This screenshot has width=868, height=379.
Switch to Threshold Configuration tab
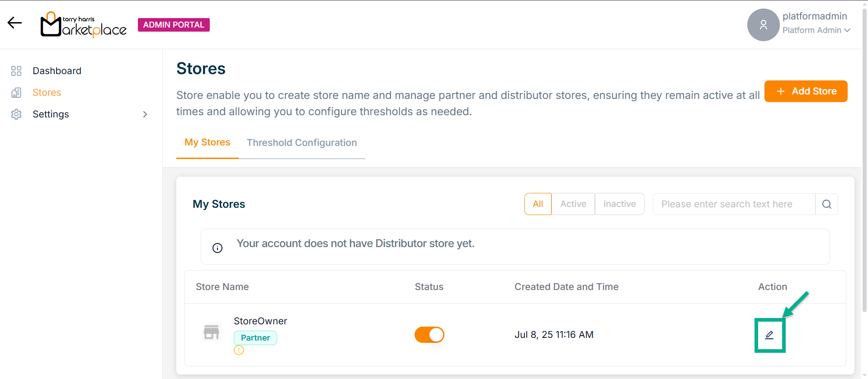pos(302,143)
